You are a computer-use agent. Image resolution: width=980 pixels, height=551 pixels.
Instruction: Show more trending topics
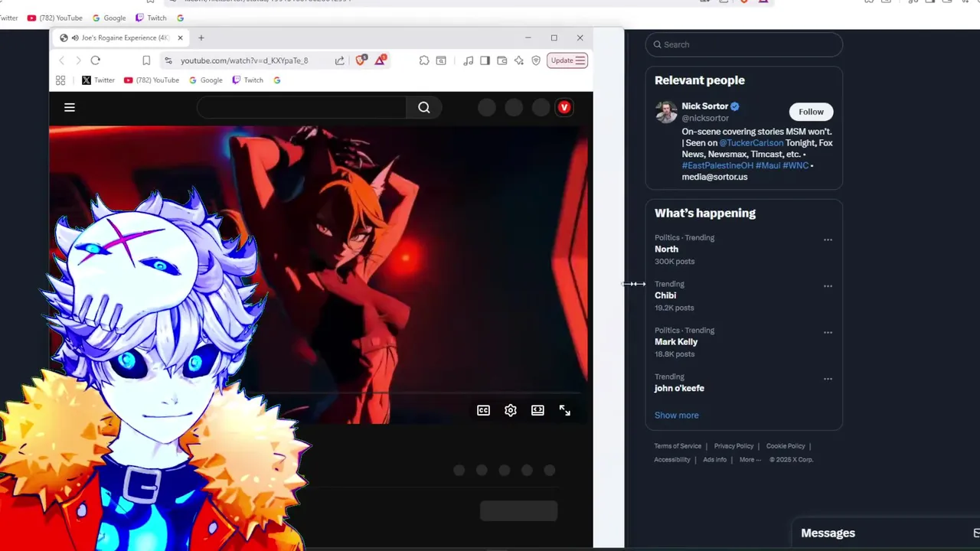click(x=676, y=416)
